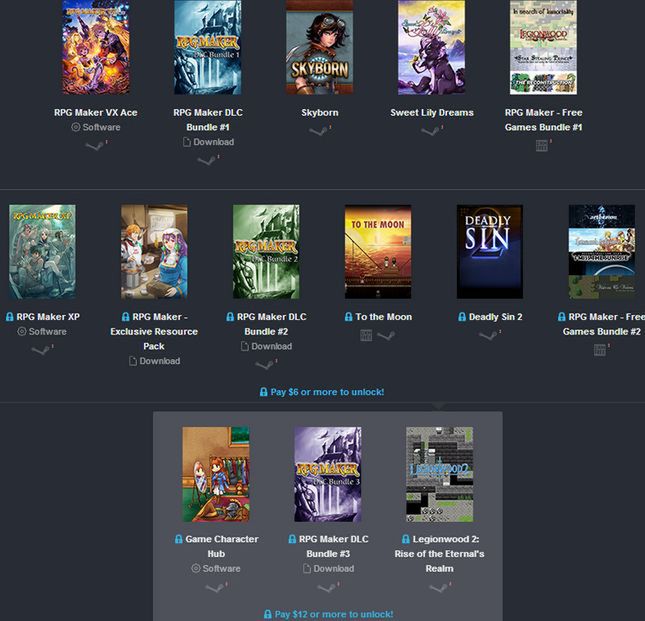Open the RPG Maker VX Ace cover image
The height and width of the screenshot is (621, 645).
pyautogui.click(x=96, y=47)
